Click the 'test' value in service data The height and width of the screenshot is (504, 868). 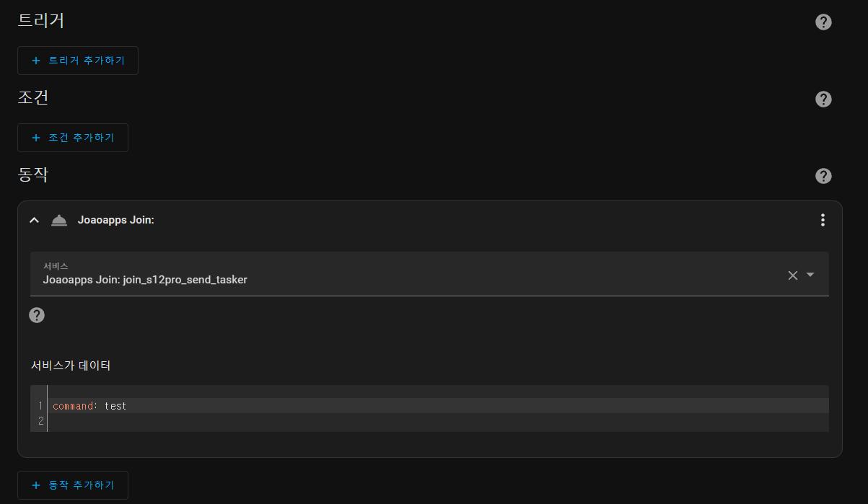115,406
